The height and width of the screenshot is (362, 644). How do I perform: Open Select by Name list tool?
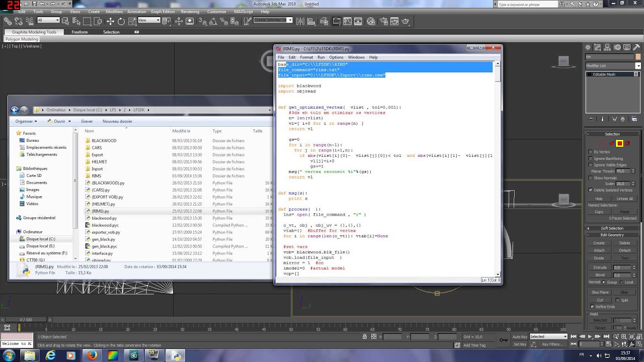pos(76,21)
